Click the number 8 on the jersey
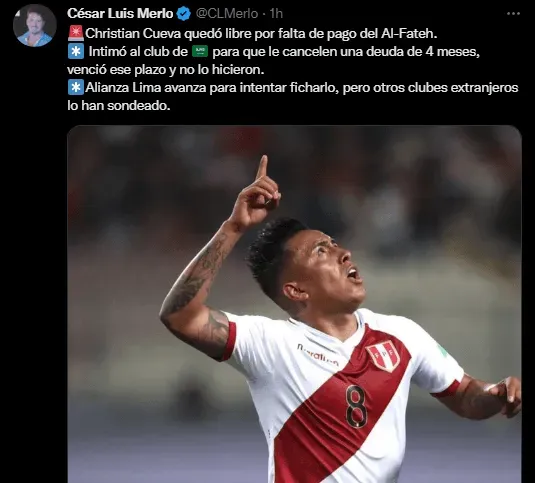This screenshot has height=483, width=535. pyautogui.click(x=357, y=407)
